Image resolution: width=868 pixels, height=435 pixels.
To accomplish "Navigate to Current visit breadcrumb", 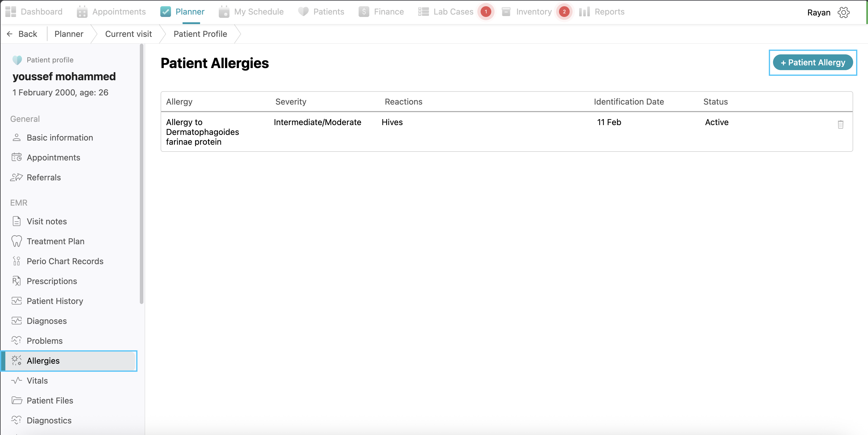I will coord(128,34).
